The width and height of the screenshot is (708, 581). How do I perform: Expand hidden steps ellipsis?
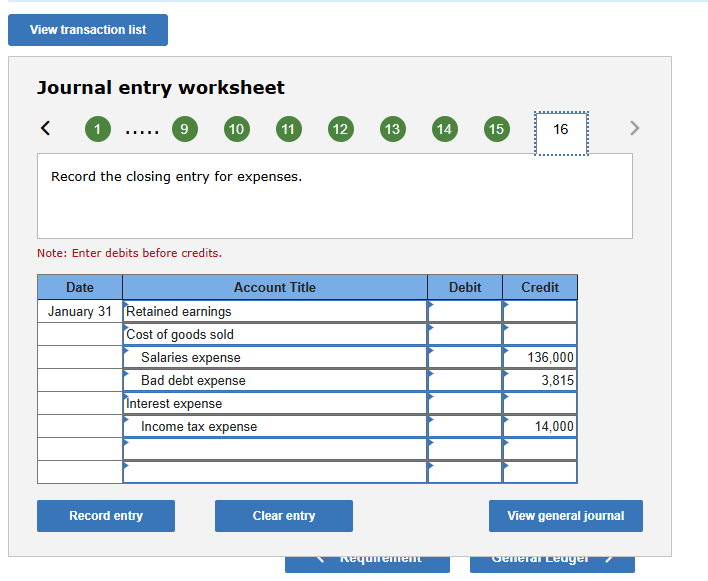click(x=142, y=132)
